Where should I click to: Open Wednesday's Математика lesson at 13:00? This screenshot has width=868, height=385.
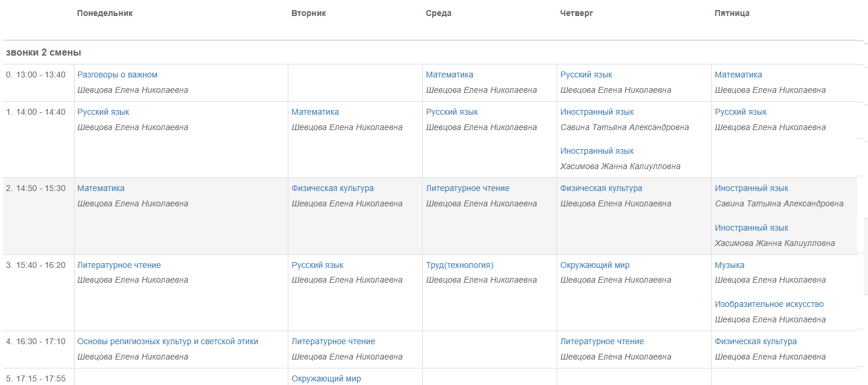[449, 75]
